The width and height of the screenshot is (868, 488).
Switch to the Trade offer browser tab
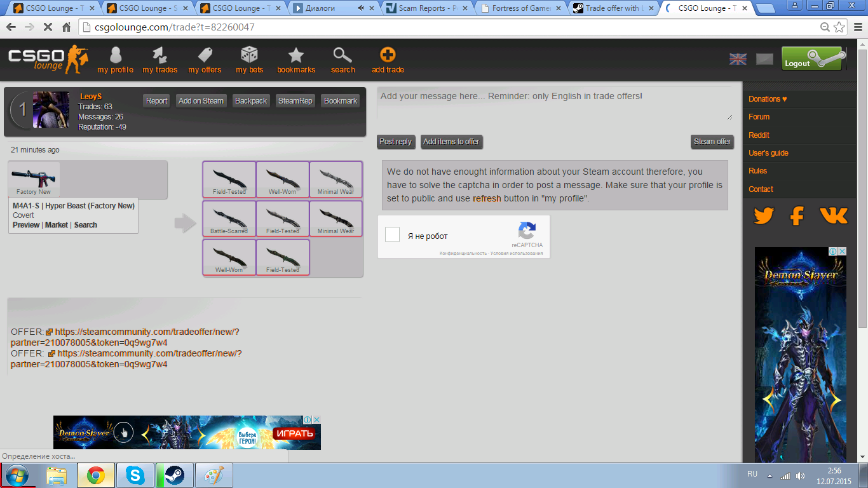pyautogui.click(x=614, y=8)
